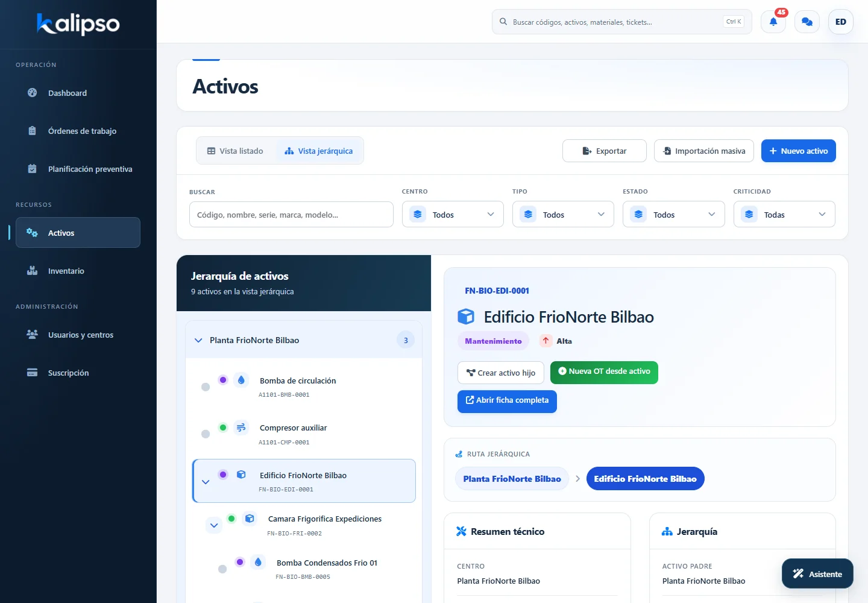This screenshot has width=868, height=603.
Task: Click the grey circle handle of Bomba de circulación
Action: tap(206, 387)
